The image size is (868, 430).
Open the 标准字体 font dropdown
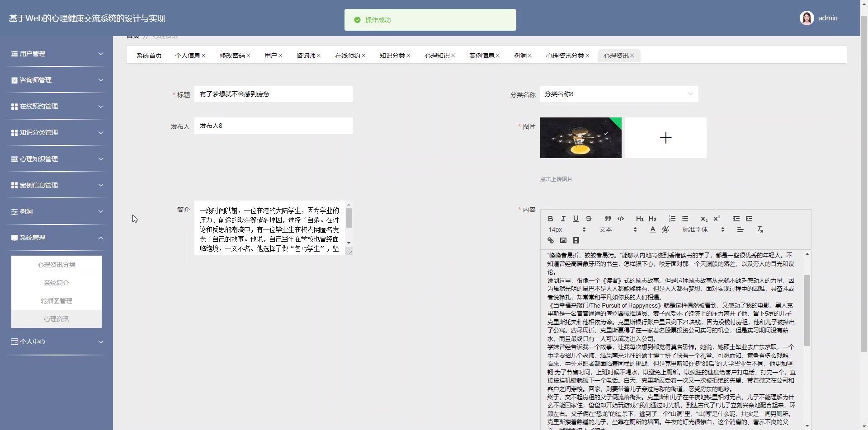coord(703,229)
